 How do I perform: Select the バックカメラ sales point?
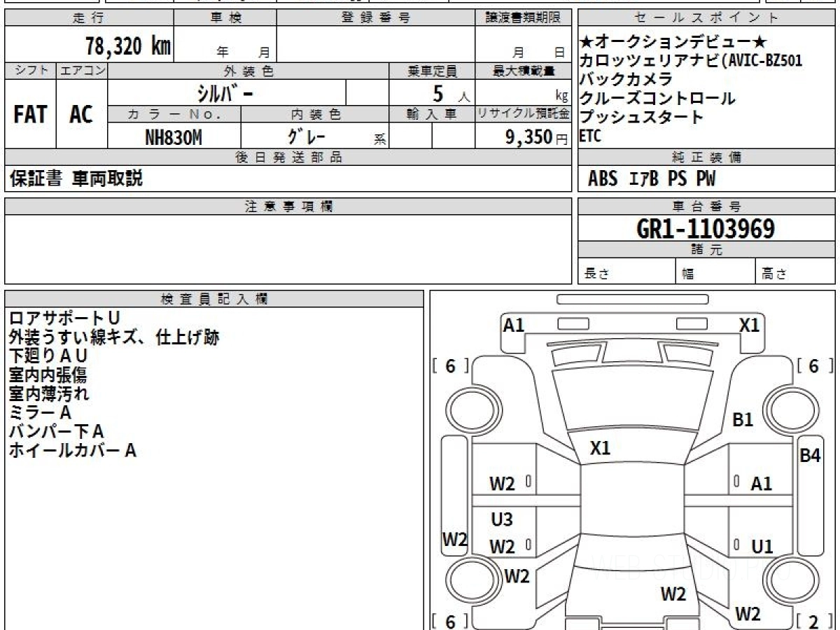click(x=626, y=79)
